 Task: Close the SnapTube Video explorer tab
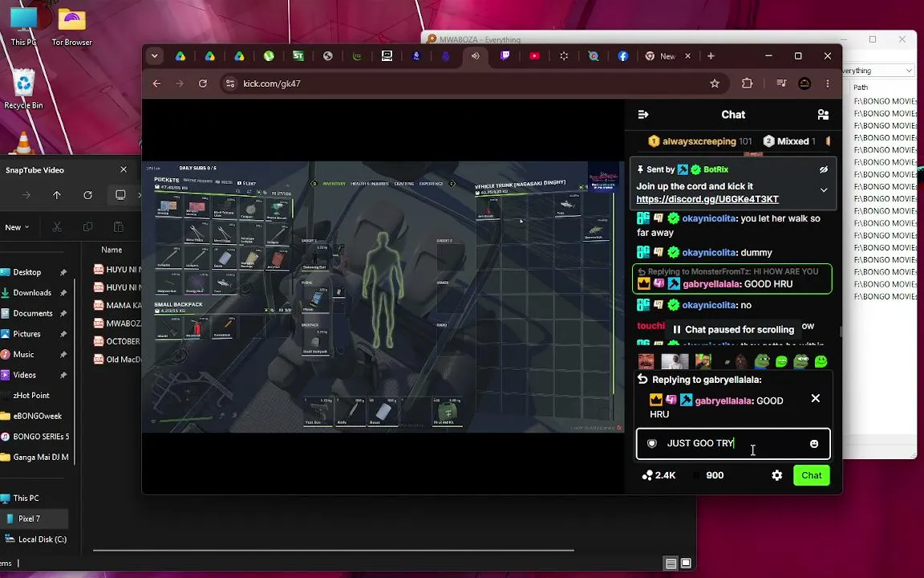(124, 170)
